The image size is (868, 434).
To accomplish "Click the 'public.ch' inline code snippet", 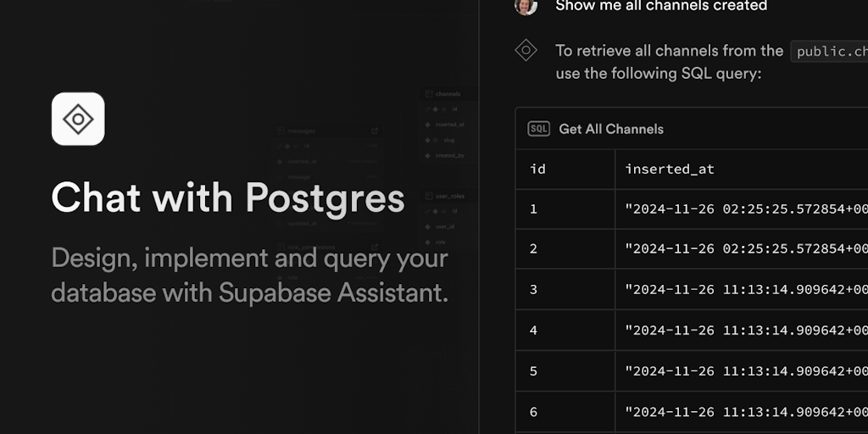I will tap(829, 52).
